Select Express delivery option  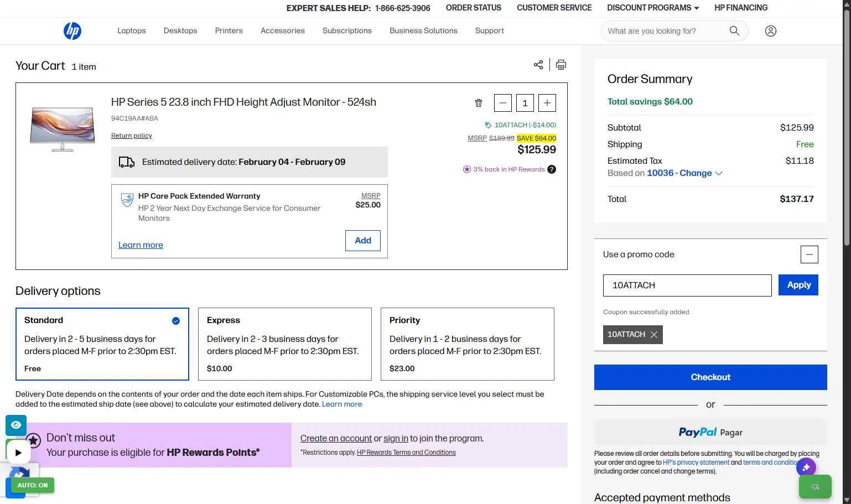pos(285,344)
